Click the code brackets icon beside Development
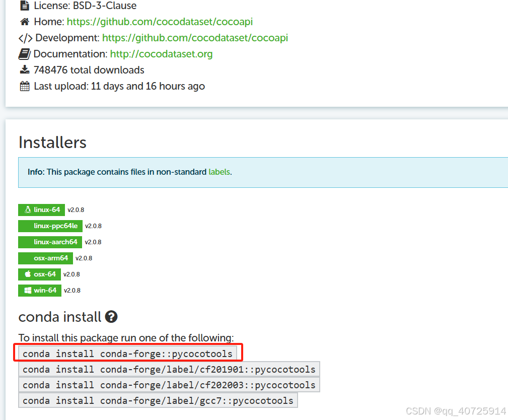Image resolution: width=508 pixels, height=420 pixels. tap(25, 38)
